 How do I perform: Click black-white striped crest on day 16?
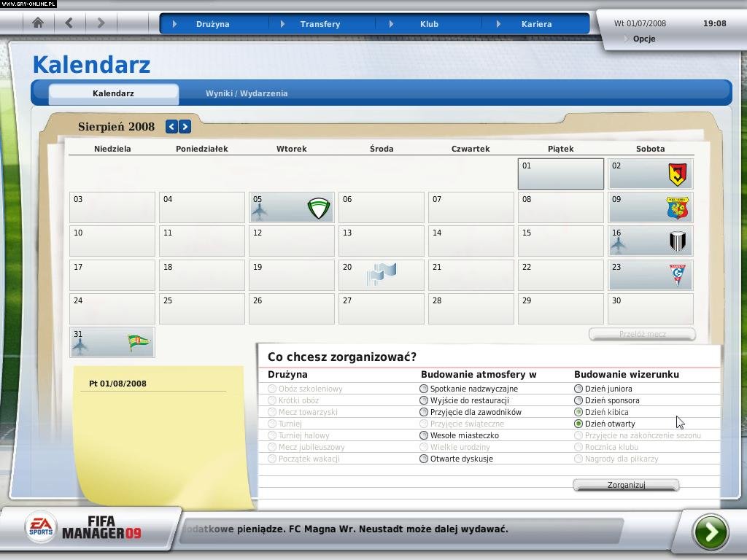[x=677, y=242]
